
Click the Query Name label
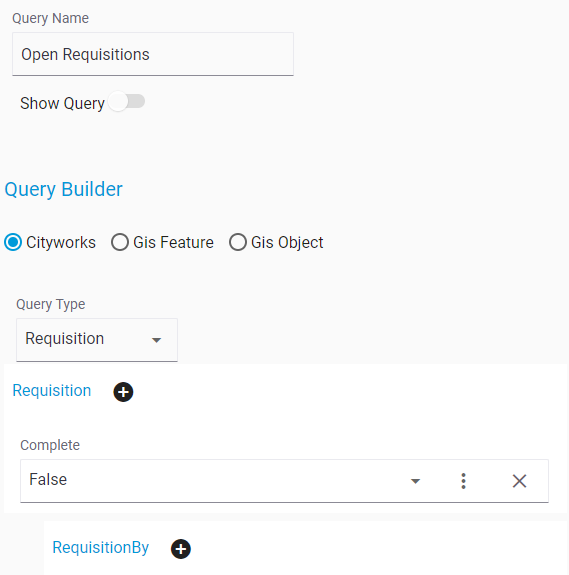pos(50,18)
